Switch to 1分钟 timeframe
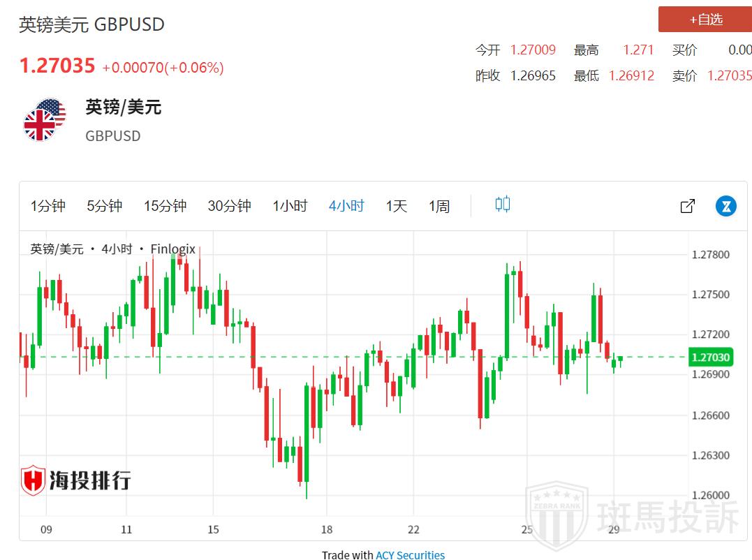 click(x=48, y=206)
